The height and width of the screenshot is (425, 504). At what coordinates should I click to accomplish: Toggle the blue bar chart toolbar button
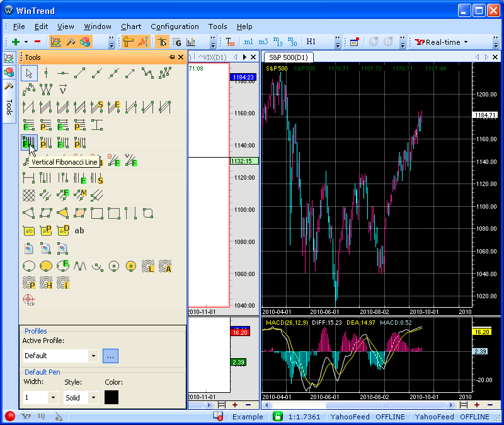coord(191,42)
